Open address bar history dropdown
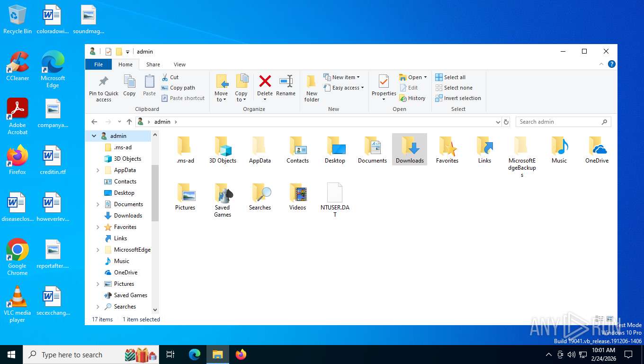This screenshot has height=364, width=644. point(498,122)
